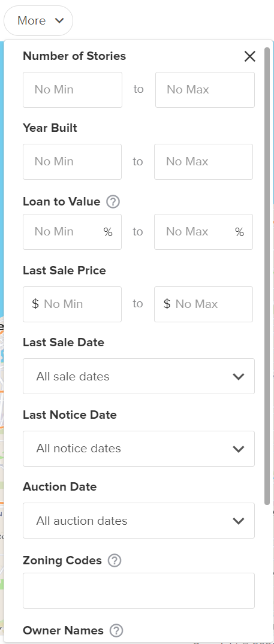Open Last Sale Date dropdown
274x644 pixels.
coord(139,376)
